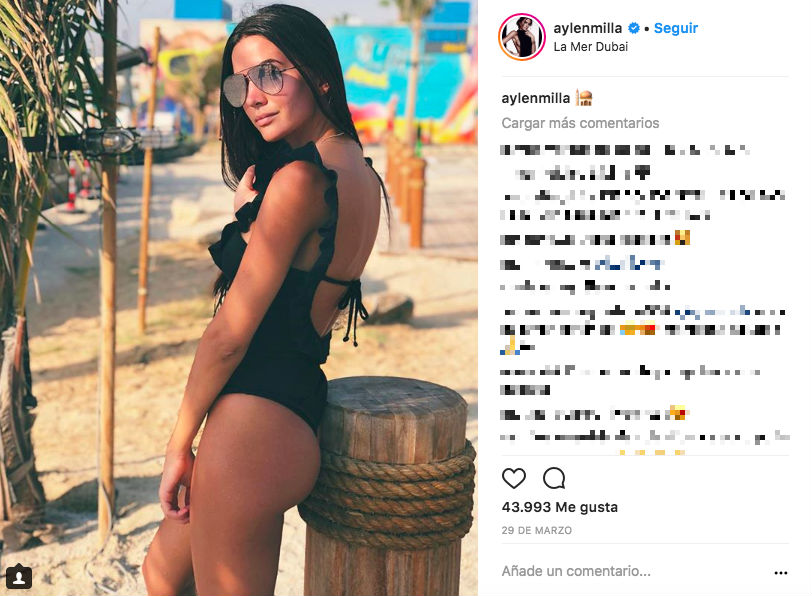812x596 pixels.
Task: Click the blue verified badge
Action: [x=633, y=28]
